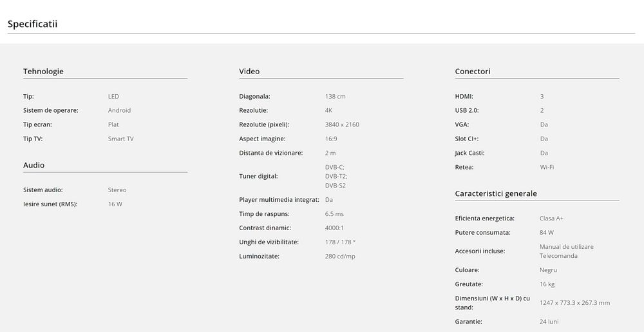Click the 4000:1 contrast value
Viewport: 644px width, 332px height.
point(335,228)
